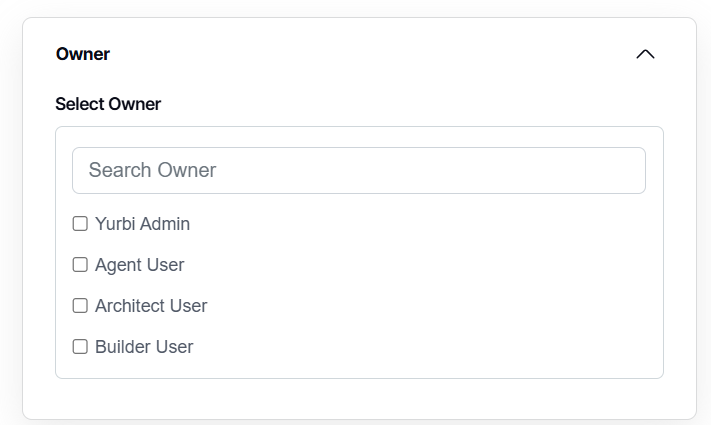Click the Agent User label text

pos(139,265)
